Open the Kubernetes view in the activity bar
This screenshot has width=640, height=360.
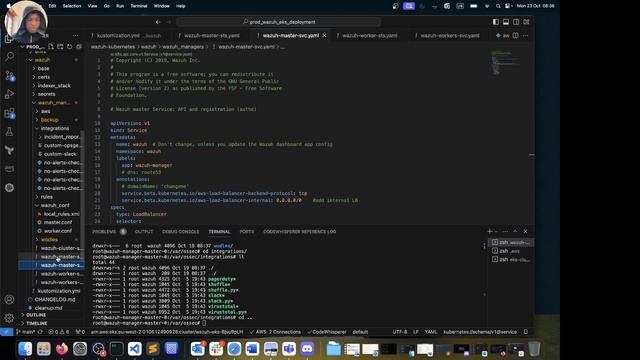pos(9,188)
